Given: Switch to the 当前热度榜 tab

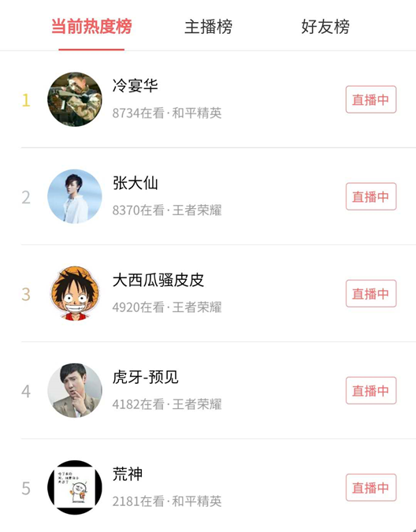Looking at the screenshot, I should (x=91, y=27).
